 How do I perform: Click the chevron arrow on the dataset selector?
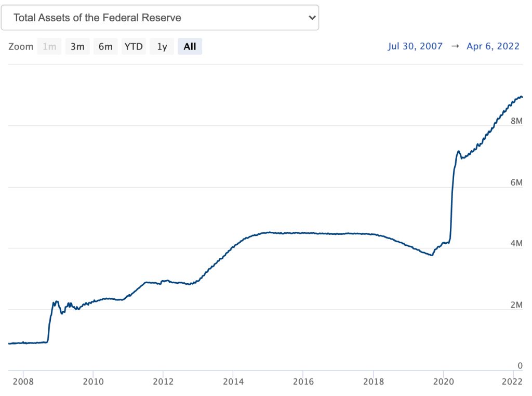[x=312, y=18]
